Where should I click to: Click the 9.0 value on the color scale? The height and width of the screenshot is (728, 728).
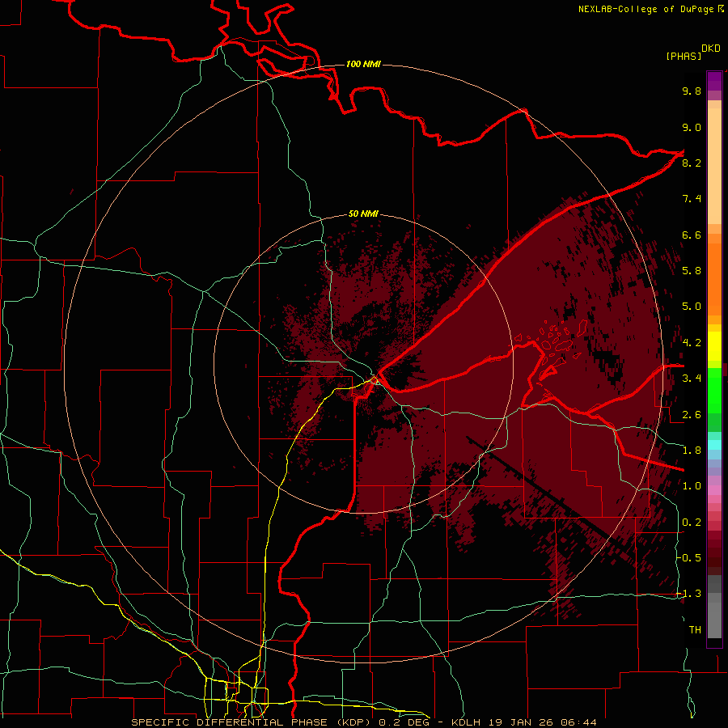(x=692, y=127)
